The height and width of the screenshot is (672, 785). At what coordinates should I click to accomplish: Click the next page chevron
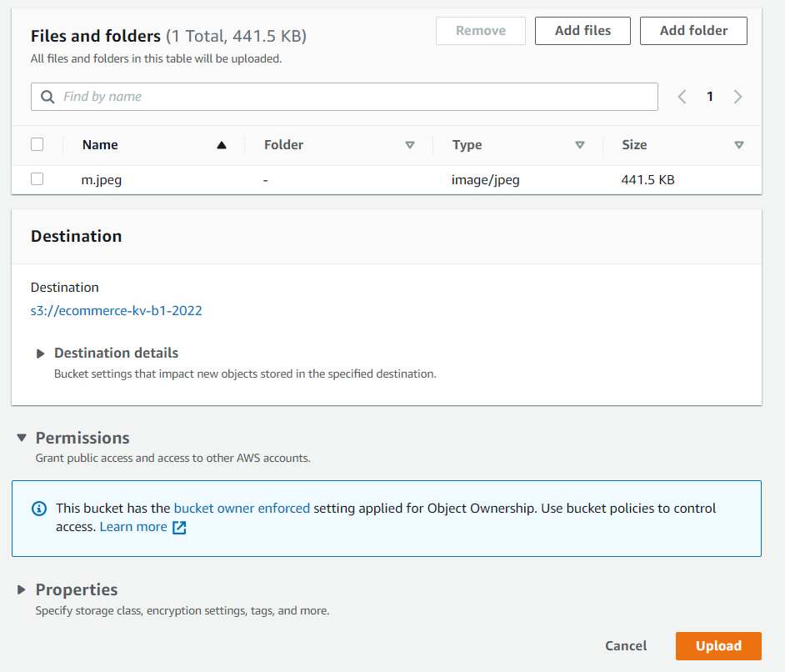point(737,97)
